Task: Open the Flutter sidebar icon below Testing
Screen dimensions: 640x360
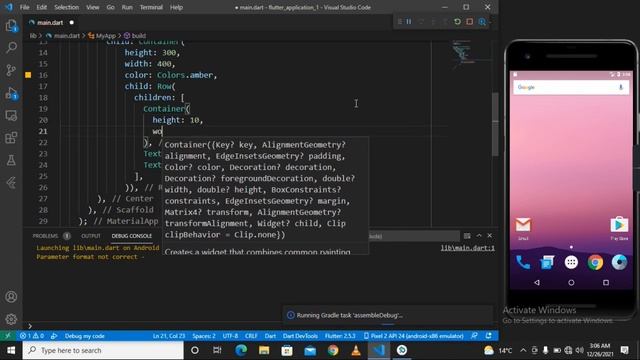Action: [11, 182]
